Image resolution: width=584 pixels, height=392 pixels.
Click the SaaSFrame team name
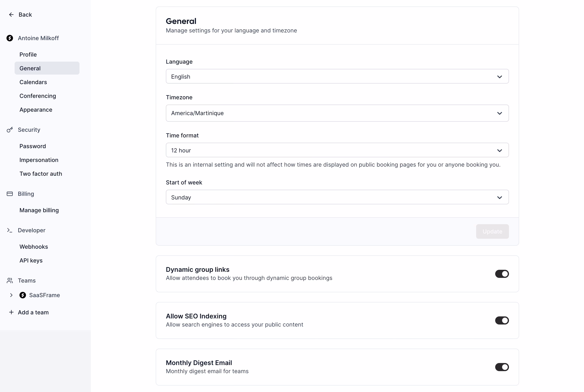(x=45, y=295)
